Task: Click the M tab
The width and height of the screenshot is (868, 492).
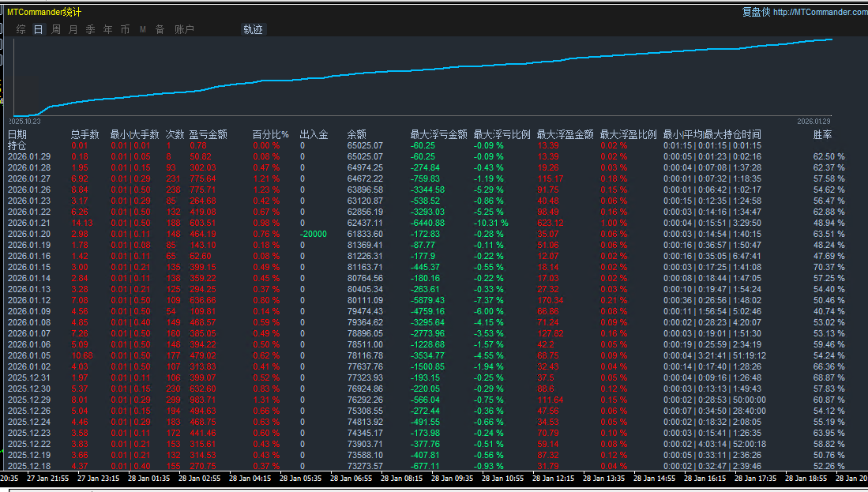Action: (x=143, y=29)
